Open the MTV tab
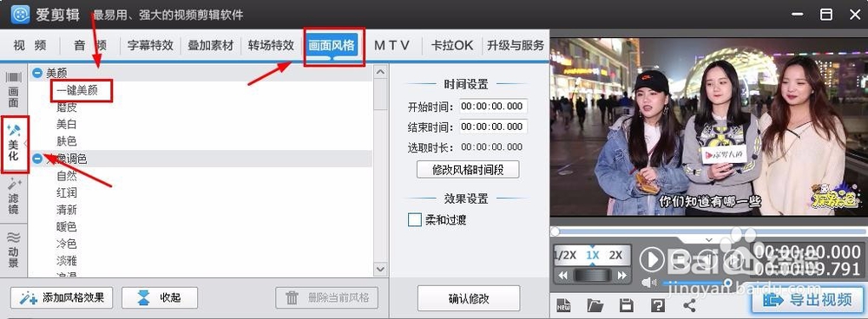Image resolution: width=868 pixels, height=319 pixels. [x=391, y=45]
